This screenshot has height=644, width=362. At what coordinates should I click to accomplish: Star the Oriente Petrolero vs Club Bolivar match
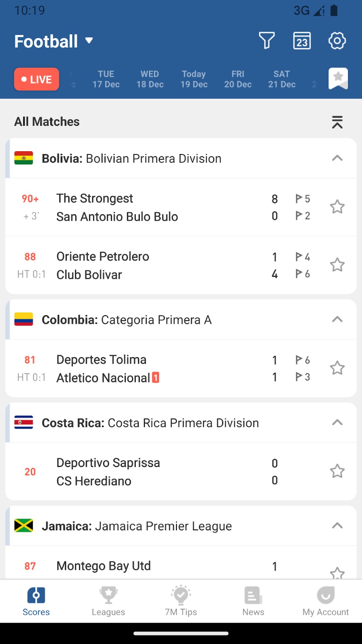click(x=337, y=265)
